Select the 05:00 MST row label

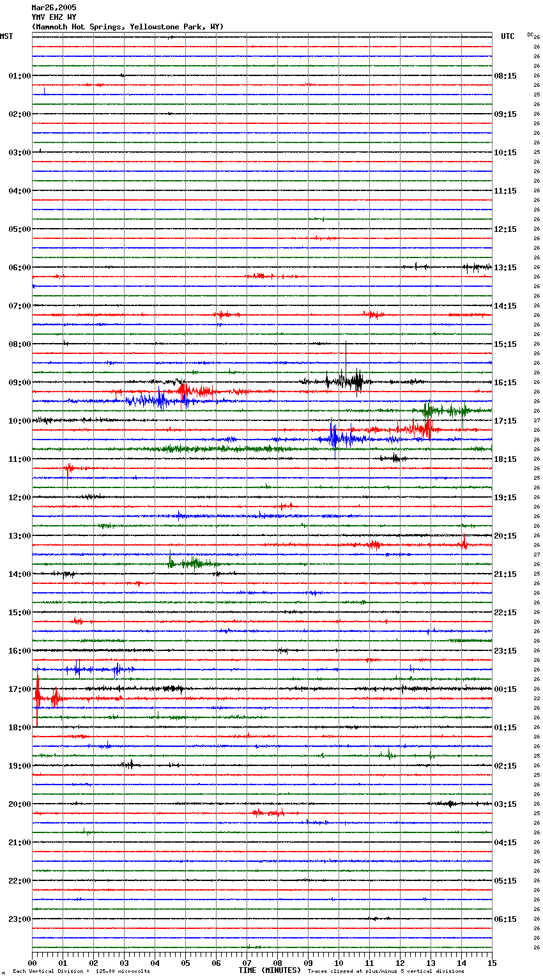click(x=20, y=229)
